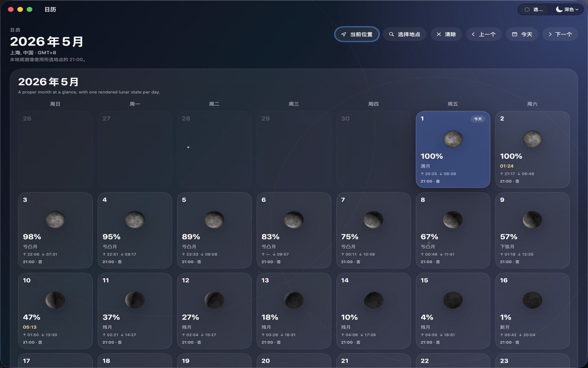The height and width of the screenshot is (368, 588).
Task: Click the ↑ 05:42 ↓ 20:04 times on day 16
Action: click(518, 335)
